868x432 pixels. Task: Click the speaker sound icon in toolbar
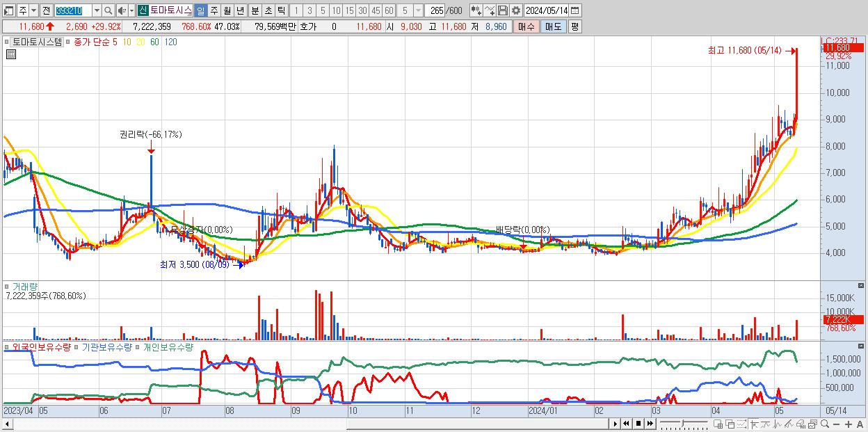[x=122, y=10]
